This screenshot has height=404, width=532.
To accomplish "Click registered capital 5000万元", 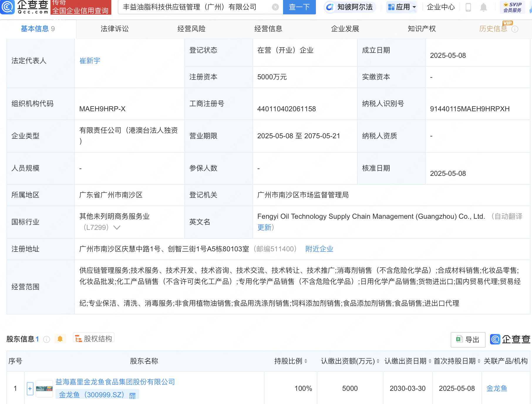I will (272, 77).
